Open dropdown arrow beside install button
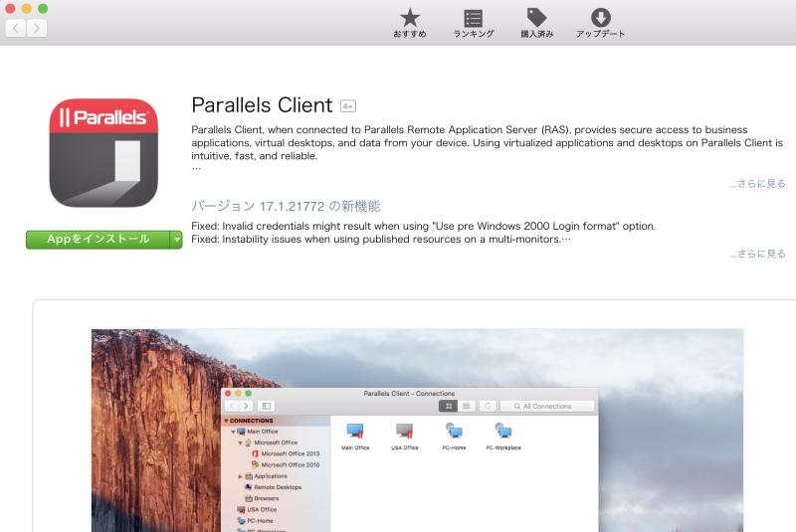796x532 pixels. point(176,240)
